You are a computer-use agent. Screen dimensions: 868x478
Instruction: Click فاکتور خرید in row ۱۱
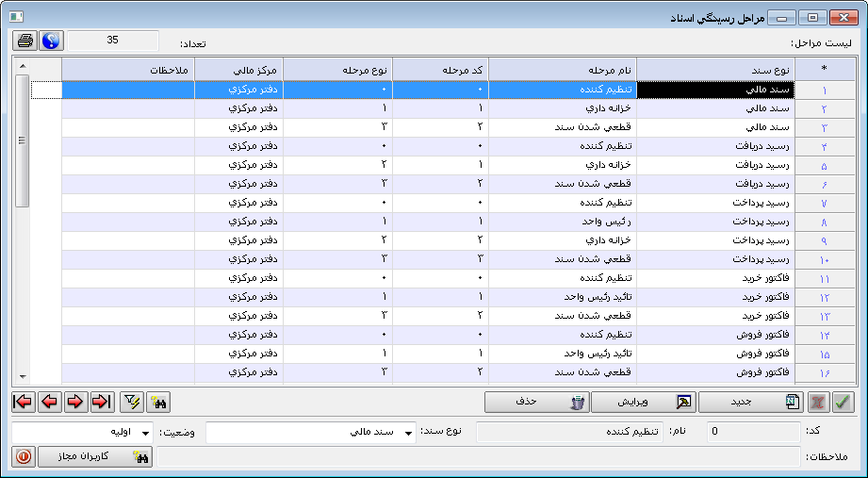715,278
